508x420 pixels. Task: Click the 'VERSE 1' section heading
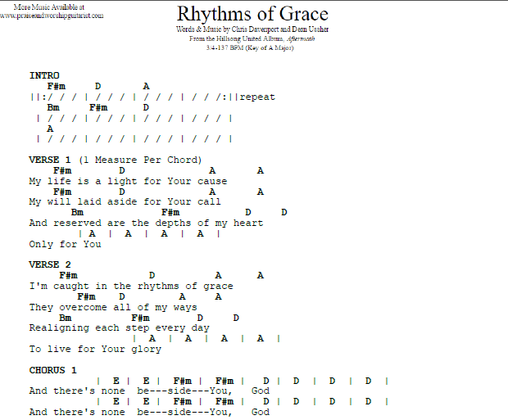point(49,160)
